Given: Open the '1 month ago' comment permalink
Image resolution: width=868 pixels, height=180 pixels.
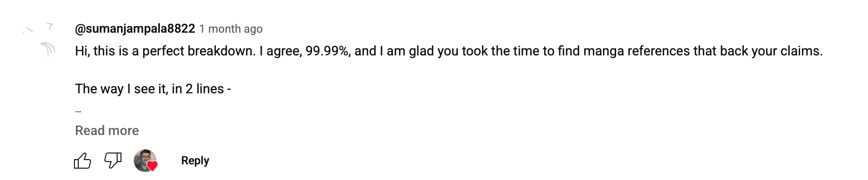Looking at the screenshot, I should [231, 29].
